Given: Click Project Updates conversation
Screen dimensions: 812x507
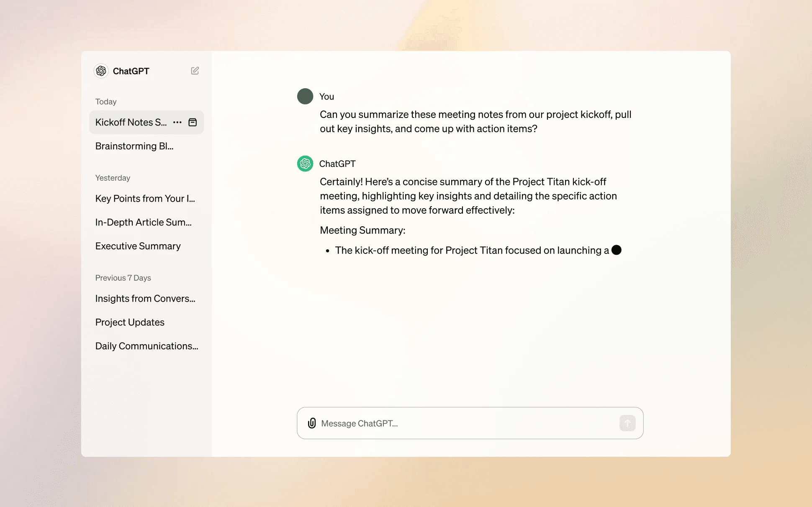Looking at the screenshot, I should pyautogui.click(x=130, y=322).
